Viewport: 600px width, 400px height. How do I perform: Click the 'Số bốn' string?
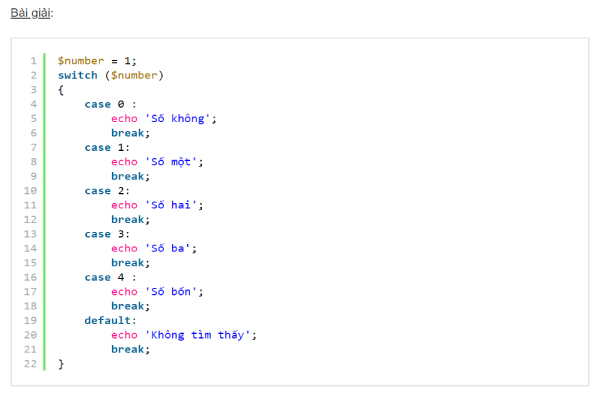174,292
